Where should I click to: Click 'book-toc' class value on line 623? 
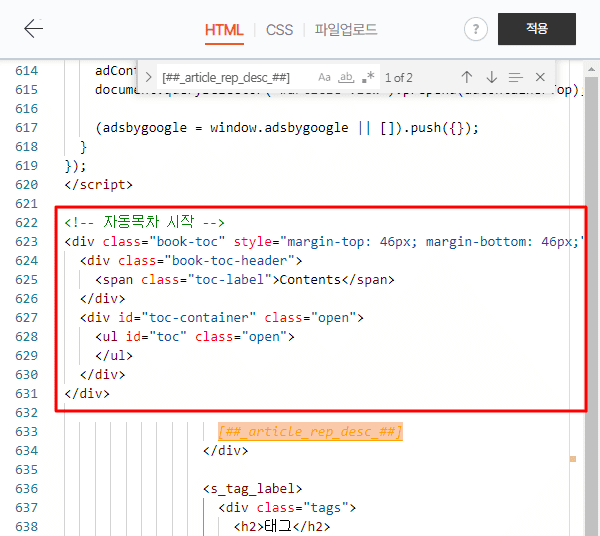187,241
